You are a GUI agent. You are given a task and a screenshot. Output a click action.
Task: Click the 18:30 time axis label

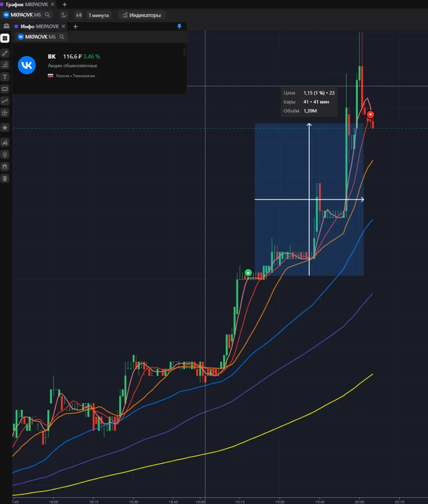click(x=133, y=502)
